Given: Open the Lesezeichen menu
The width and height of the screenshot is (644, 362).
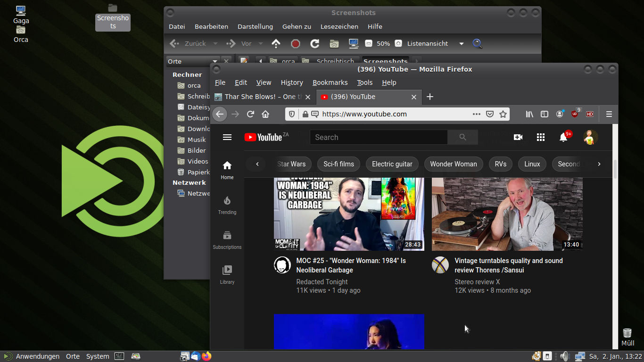Looking at the screenshot, I should coord(339,26).
